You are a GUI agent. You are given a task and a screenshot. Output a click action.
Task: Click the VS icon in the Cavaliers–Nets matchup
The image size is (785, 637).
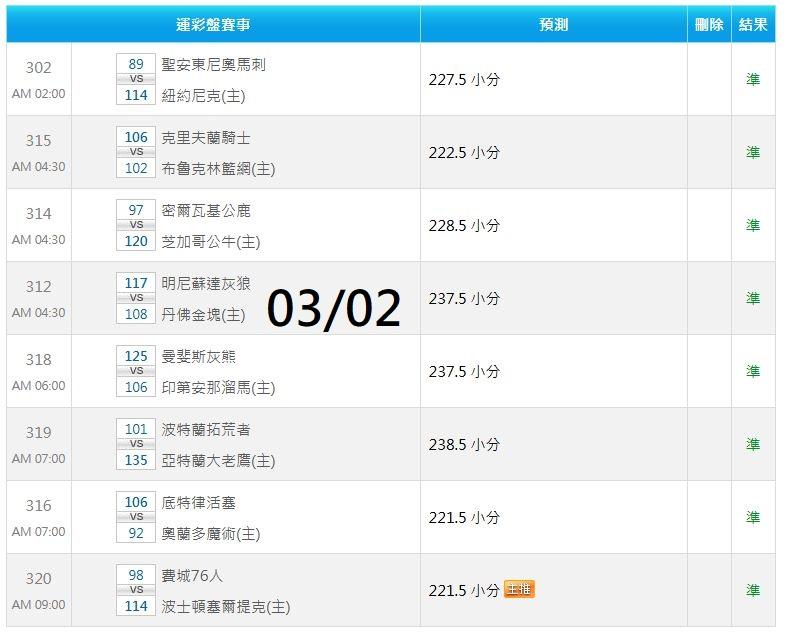[137, 152]
